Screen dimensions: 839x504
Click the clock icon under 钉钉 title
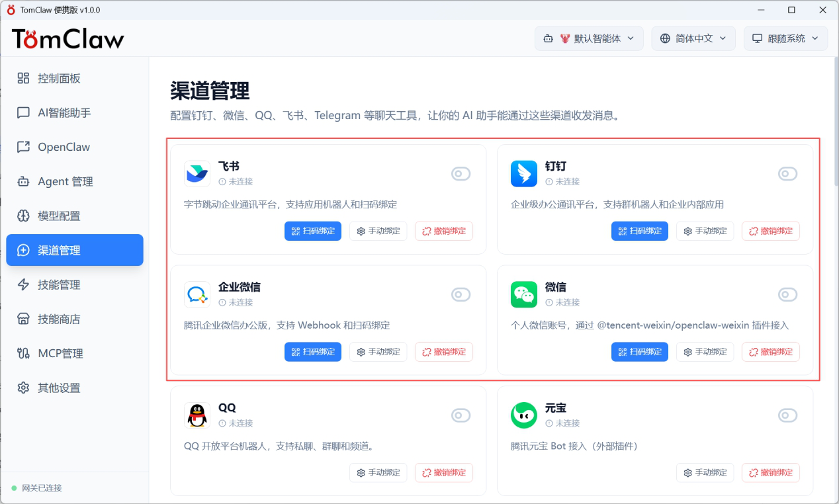[549, 181]
